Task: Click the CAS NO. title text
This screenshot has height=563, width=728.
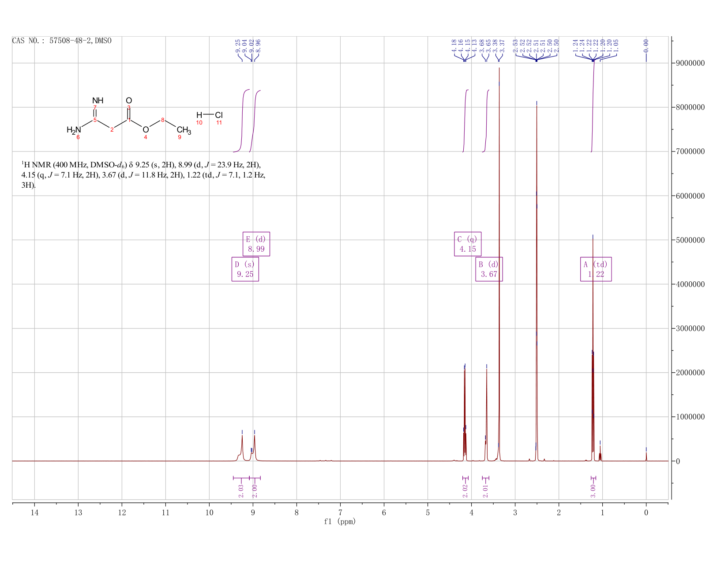Action: [x=62, y=41]
